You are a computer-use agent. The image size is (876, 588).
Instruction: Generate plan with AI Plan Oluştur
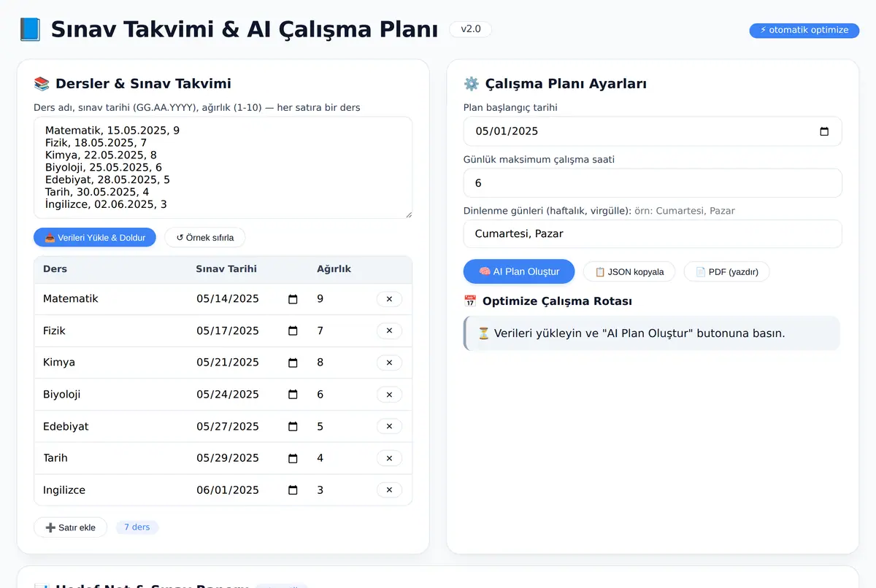click(519, 271)
